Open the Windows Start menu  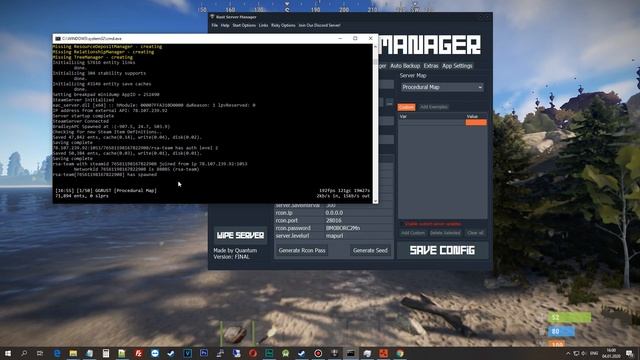(x=8, y=353)
